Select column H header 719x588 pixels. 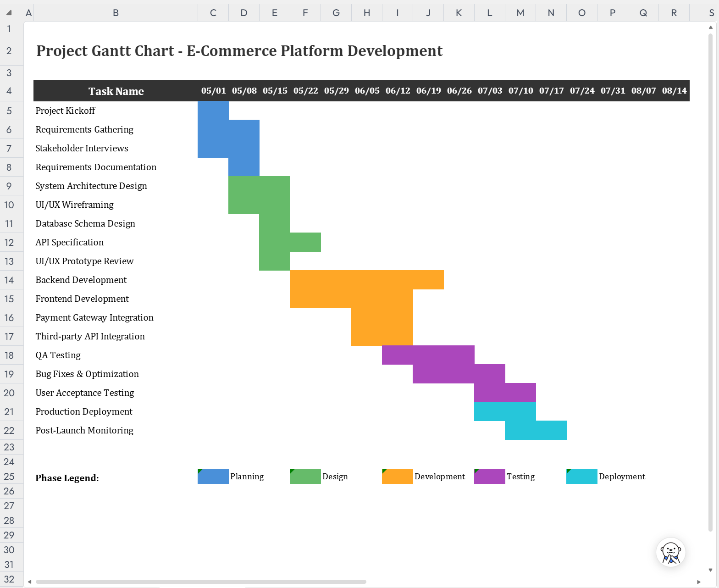(x=367, y=13)
